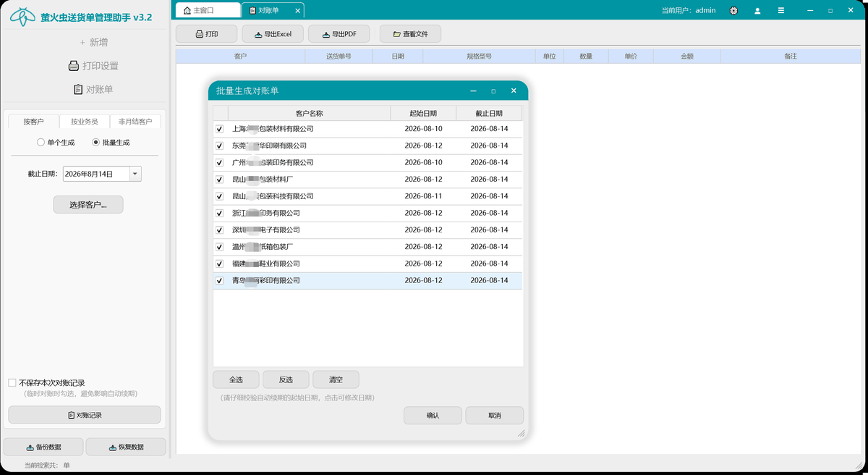Click the 客户 column header in main table
Screen dimensions: 868x475
click(x=240, y=56)
